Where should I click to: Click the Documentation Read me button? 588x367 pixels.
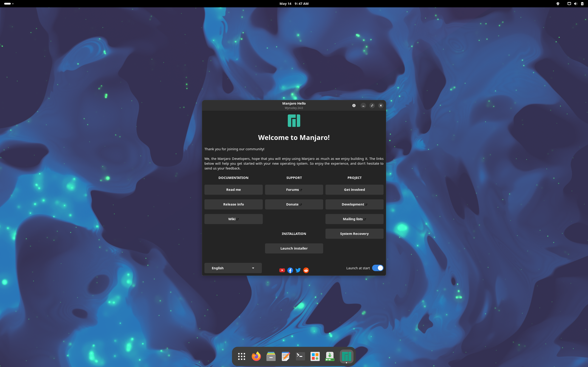point(233,189)
